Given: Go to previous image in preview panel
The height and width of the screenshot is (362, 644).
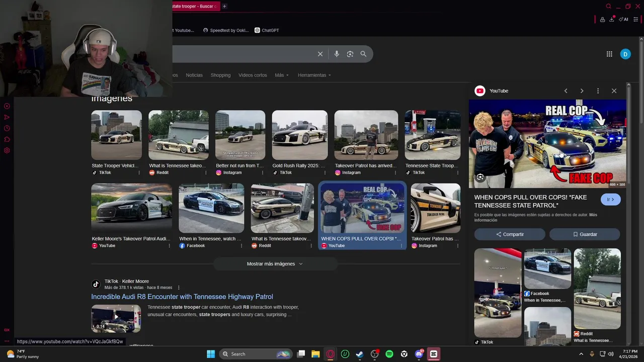Looking at the screenshot, I should point(566,91).
